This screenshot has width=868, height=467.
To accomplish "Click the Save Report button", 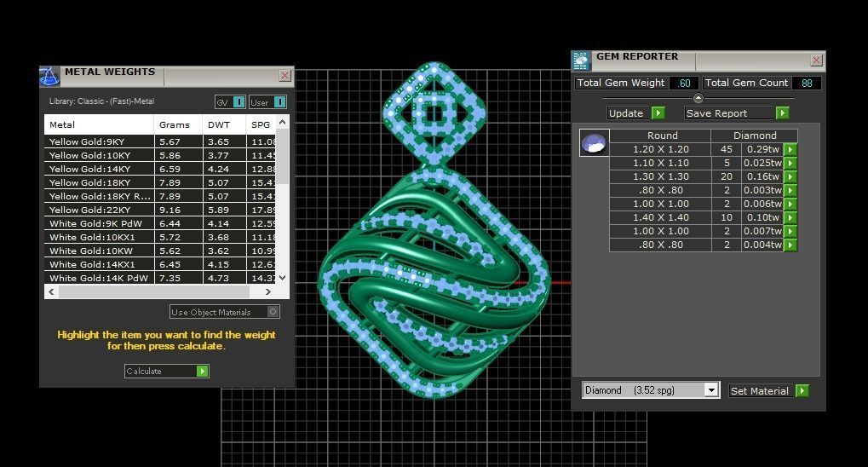I will 736,113.
